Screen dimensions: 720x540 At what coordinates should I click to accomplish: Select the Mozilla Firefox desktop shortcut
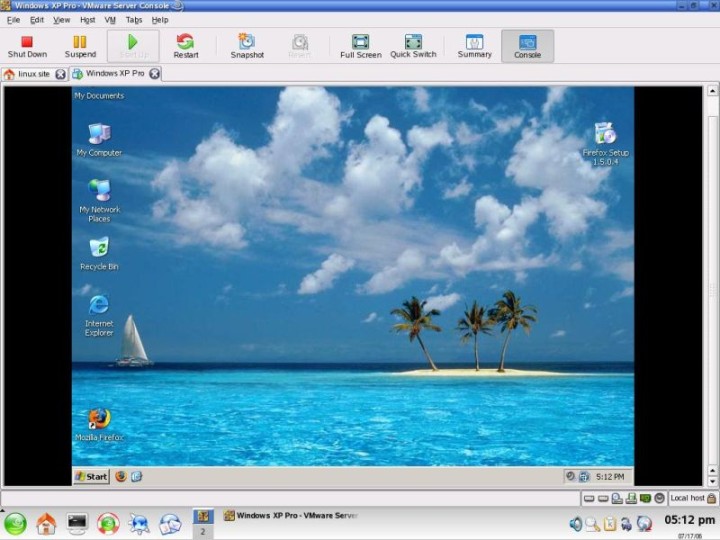coord(99,425)
